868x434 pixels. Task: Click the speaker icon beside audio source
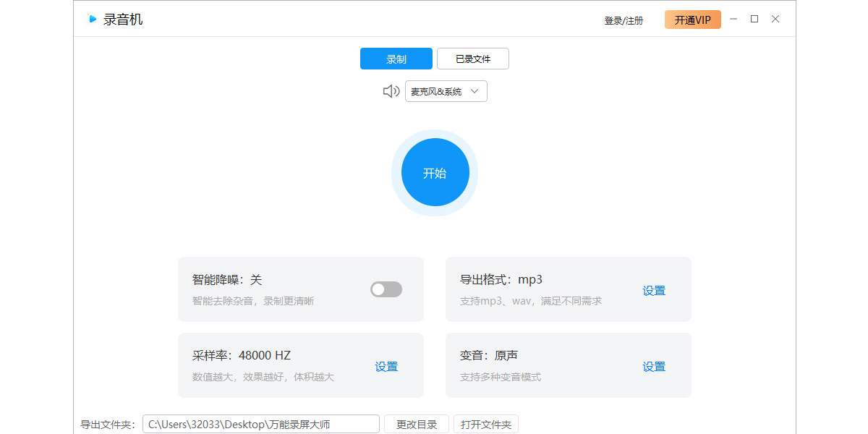pos(391,91)
